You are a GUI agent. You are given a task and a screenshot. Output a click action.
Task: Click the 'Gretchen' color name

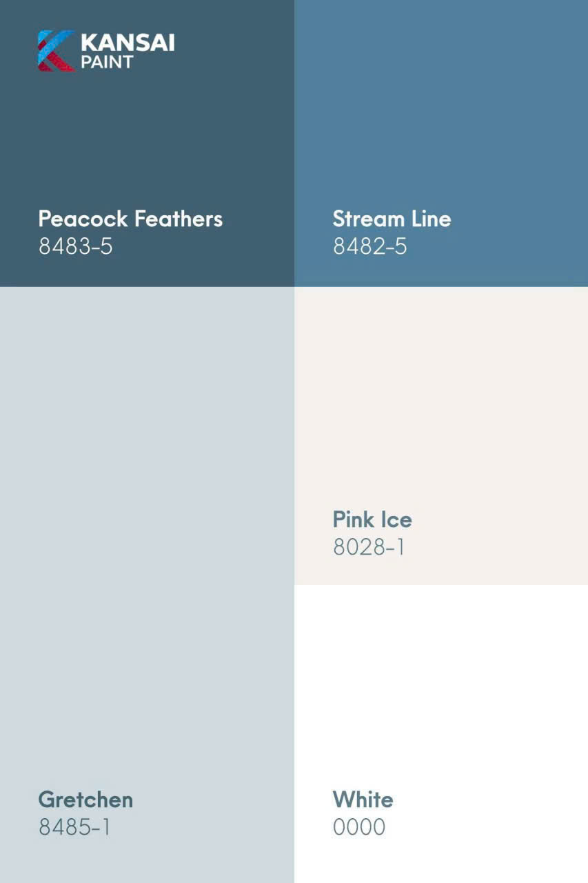click(x=85, y=800)
